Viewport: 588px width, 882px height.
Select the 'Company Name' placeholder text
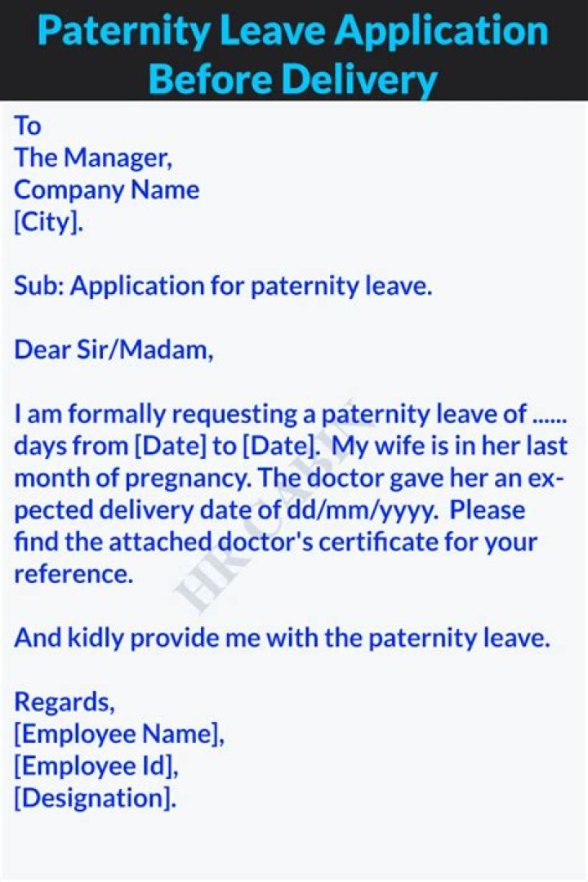coord(107,190)
